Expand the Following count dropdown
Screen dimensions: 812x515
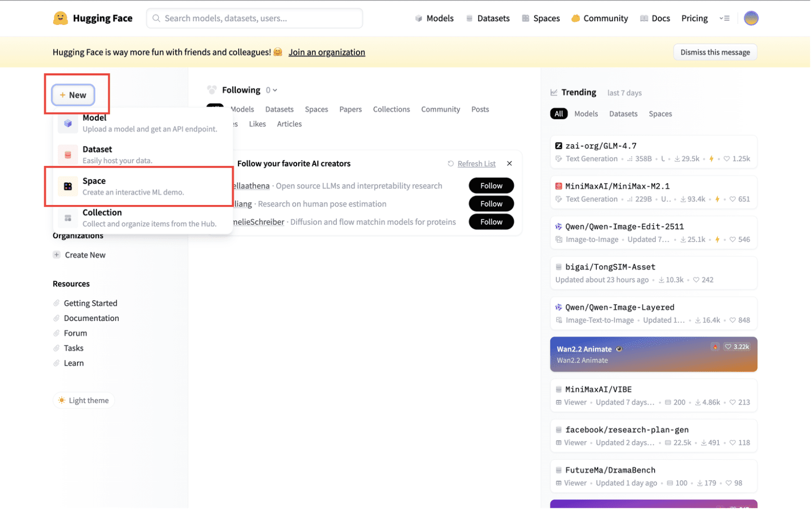coord(272,91)
